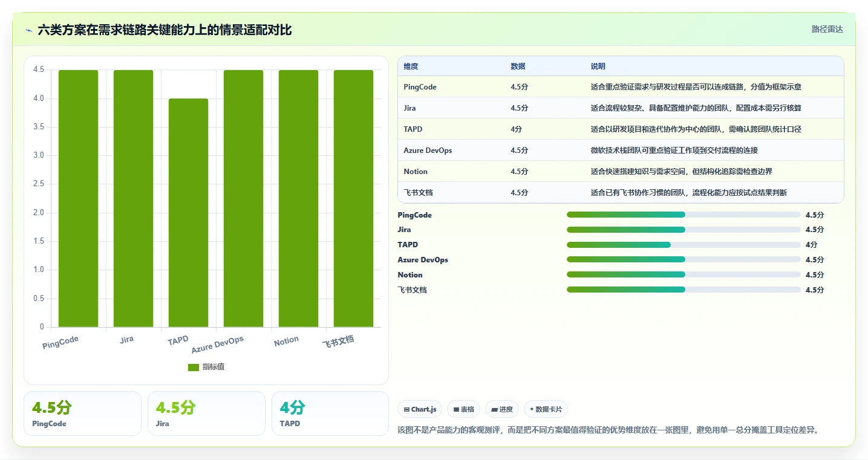This screenshot has height=460, width=868.
Task: Select the 飞书文档 table row name
Action: pos(419,193)
